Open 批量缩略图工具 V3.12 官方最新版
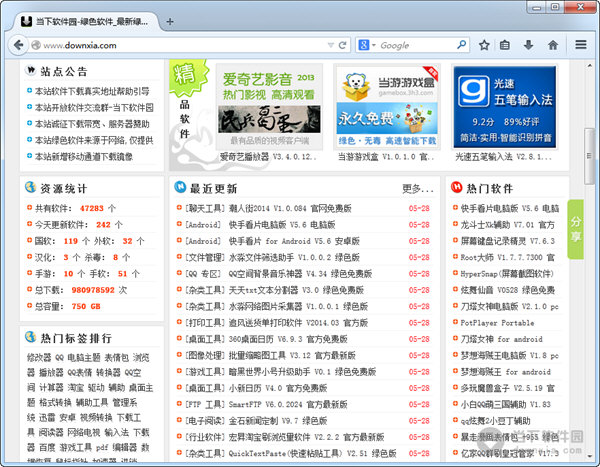The width and height of the screenshot is (600, 467). pos(292,355)
